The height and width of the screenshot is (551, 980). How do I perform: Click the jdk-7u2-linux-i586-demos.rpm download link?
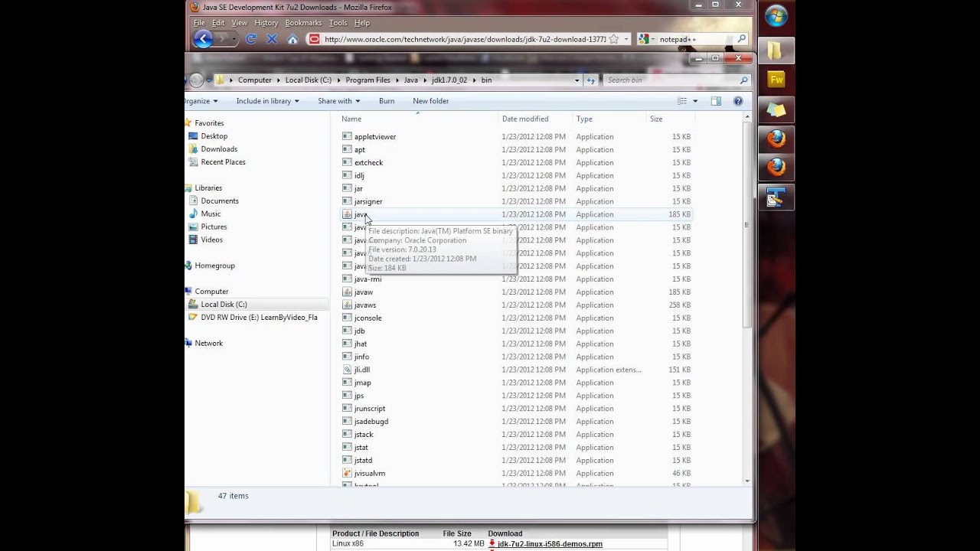(550, 544)
